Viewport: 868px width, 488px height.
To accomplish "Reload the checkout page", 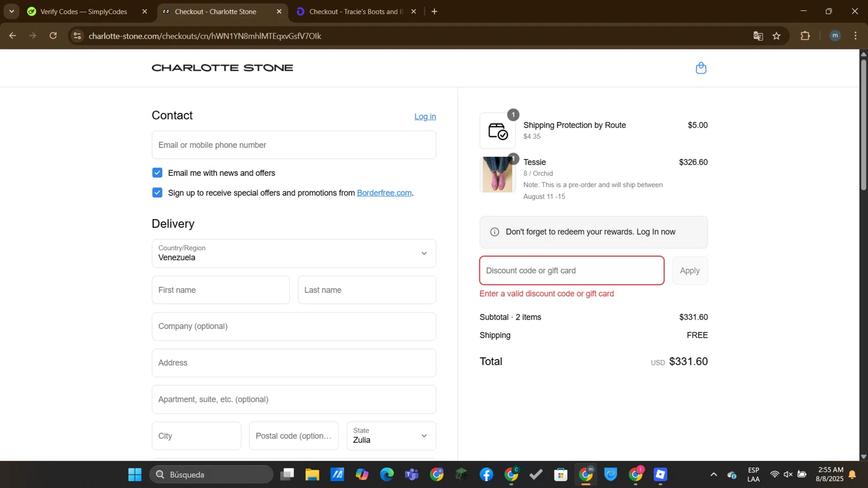I will (53, 36).
